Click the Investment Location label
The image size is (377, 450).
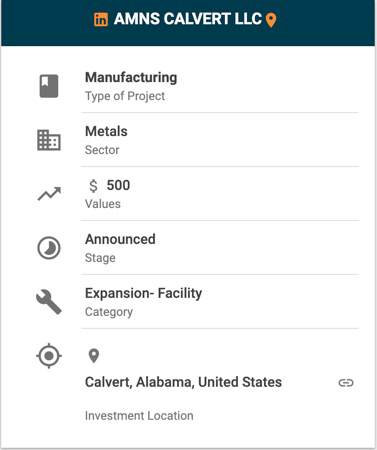tap(139, 416)
